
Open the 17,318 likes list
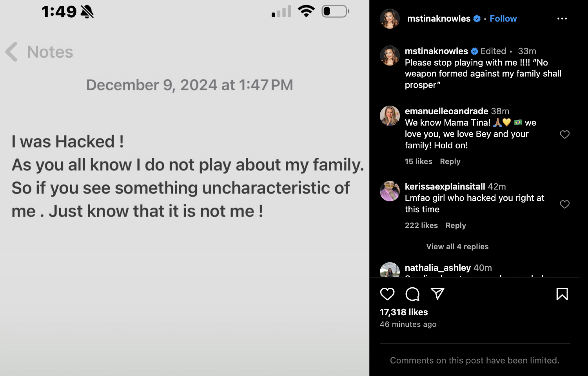tap(404, 312)
